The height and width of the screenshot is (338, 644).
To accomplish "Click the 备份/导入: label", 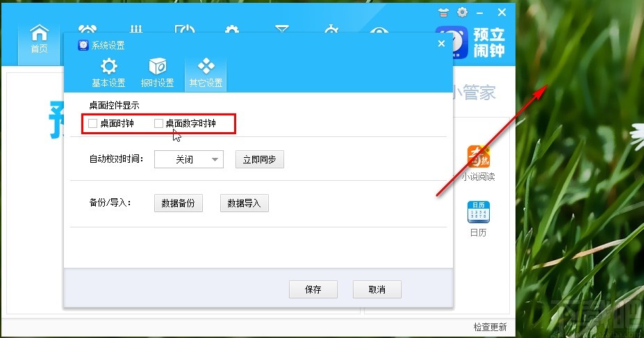I will pyautogui.click(x=110, y=202).
